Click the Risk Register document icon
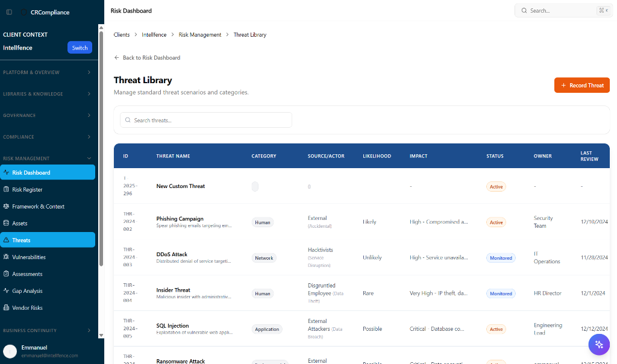 [x=7, y=190]
